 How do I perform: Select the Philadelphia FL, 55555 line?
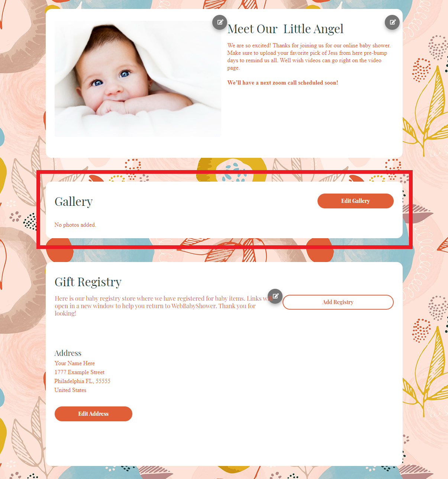coord(83,381)
